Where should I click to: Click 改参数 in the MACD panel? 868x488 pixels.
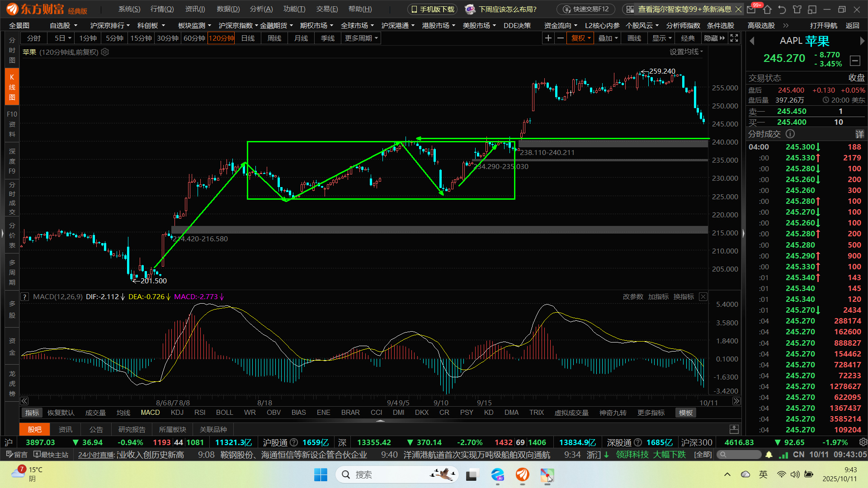coord(632,297)
